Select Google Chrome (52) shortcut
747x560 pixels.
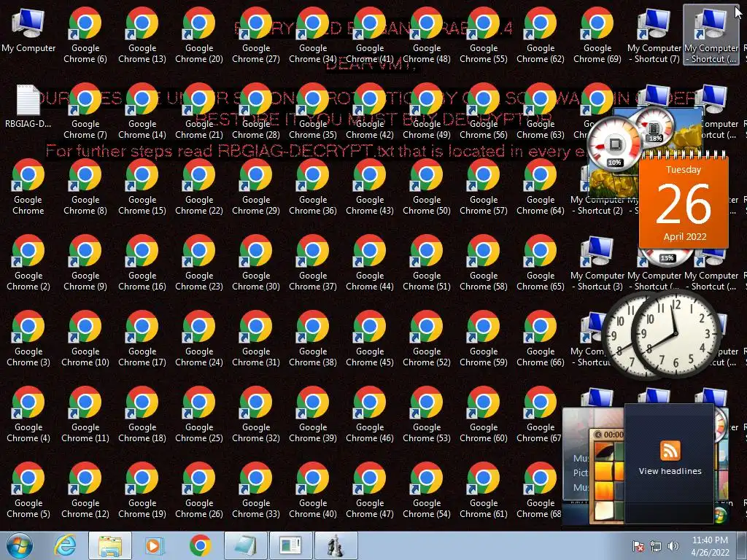click(427, 338)
